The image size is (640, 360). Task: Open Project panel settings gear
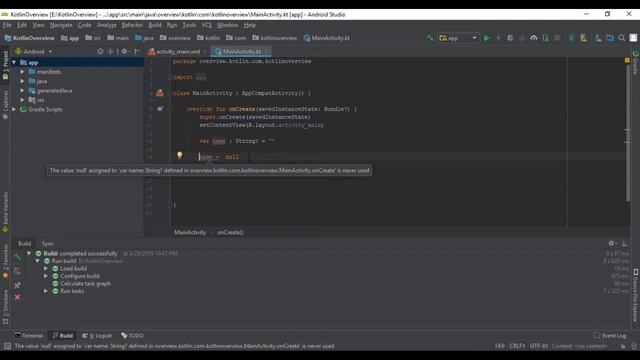(x=124, y=51)
